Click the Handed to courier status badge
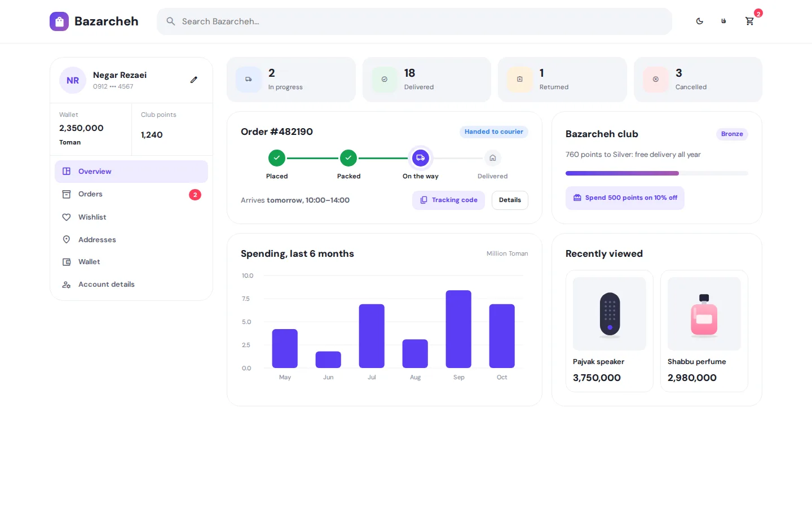Viewport: 812px width, 508px height. pyautogui.click(x=494, y=132)
